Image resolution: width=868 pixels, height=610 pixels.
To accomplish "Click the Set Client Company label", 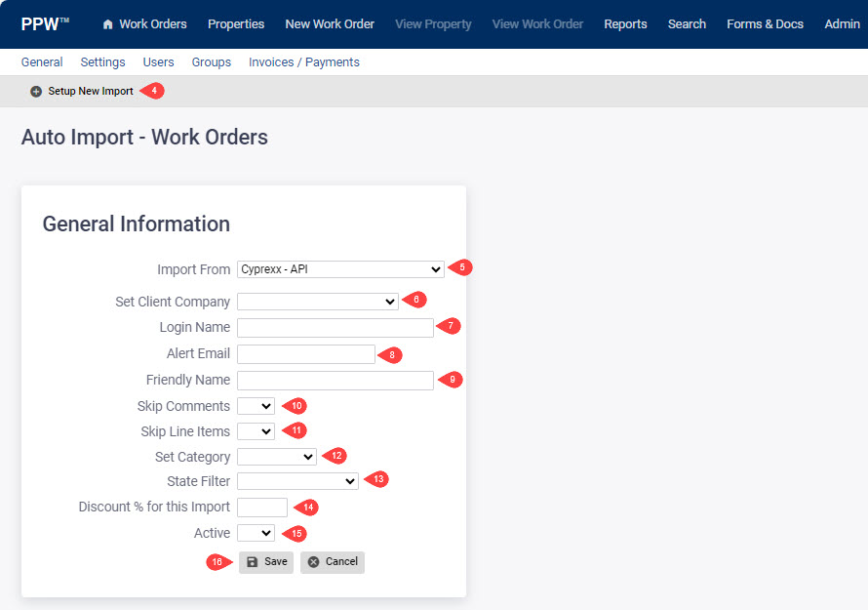I will (173, 302).
